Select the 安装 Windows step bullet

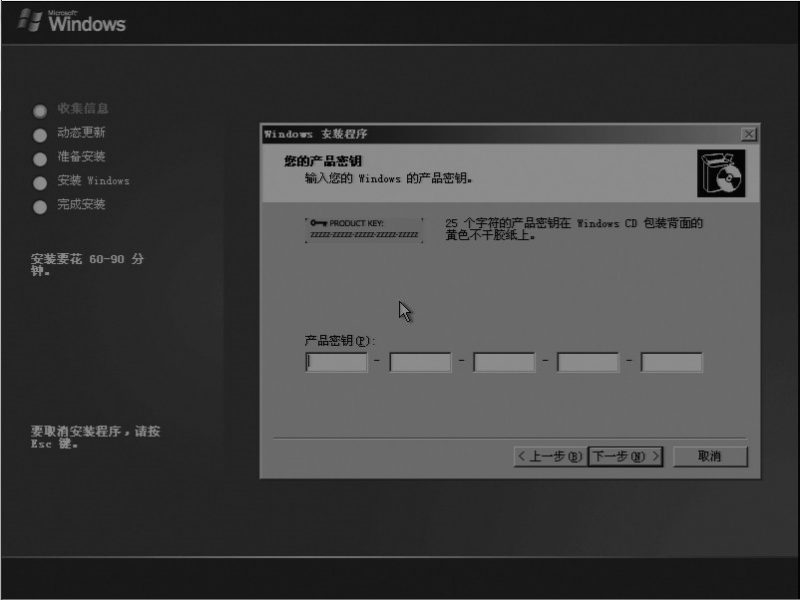40,183
